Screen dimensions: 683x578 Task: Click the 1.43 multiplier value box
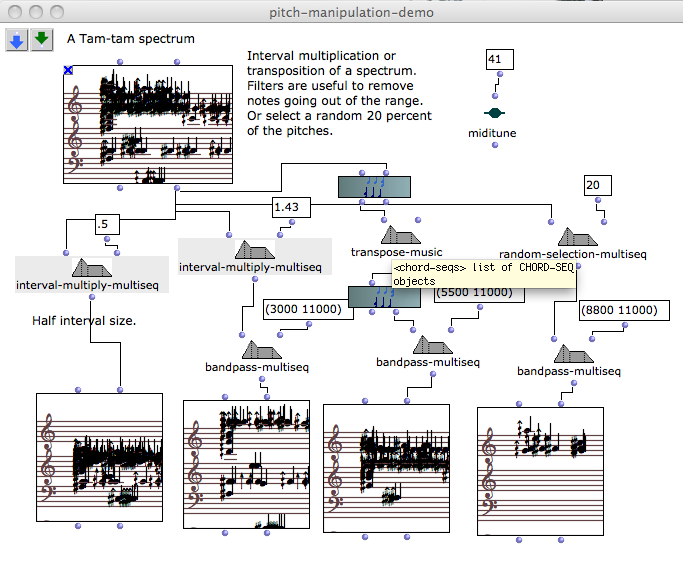(x=291, y=207)
